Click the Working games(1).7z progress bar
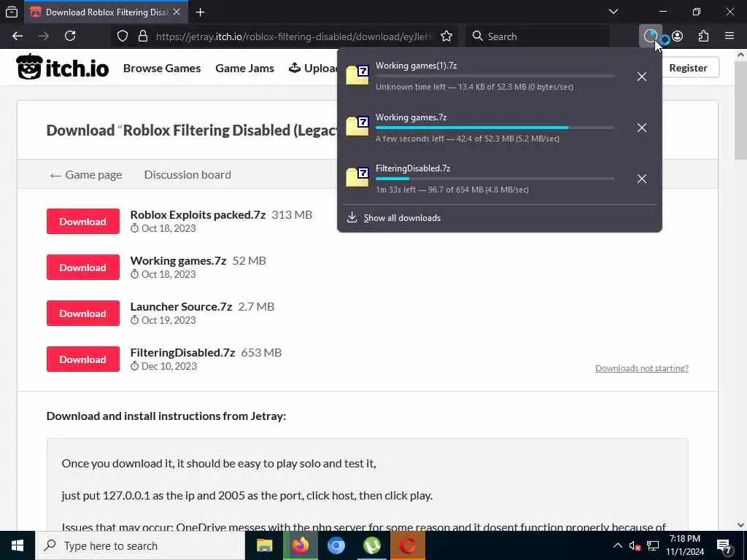 (495, 76)
